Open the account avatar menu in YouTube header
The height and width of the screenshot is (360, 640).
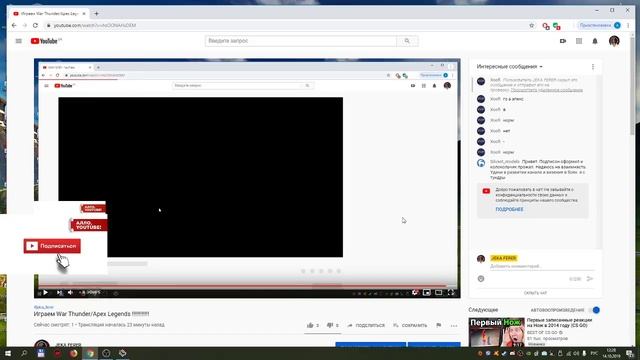click(x=614, y=41)
